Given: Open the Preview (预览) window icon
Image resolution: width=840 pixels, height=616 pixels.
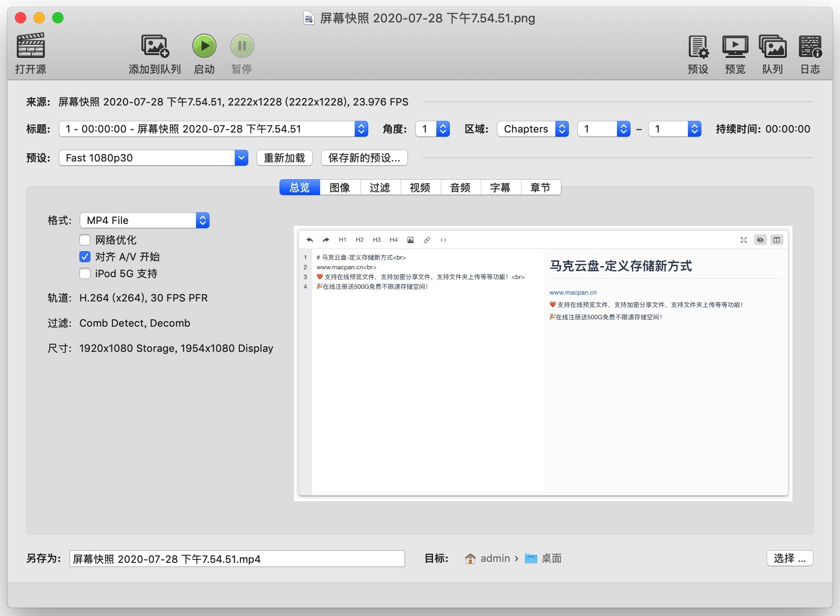Looking at the screenshot, I should [x=735, y=46].
